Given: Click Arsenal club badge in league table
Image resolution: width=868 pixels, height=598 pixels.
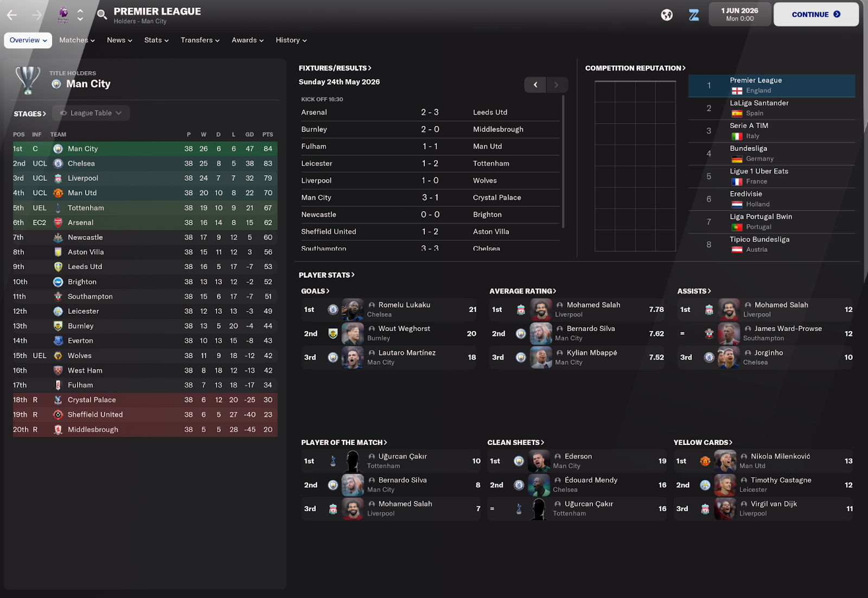Looking at the screenshot, I should [x=58, y=222].
